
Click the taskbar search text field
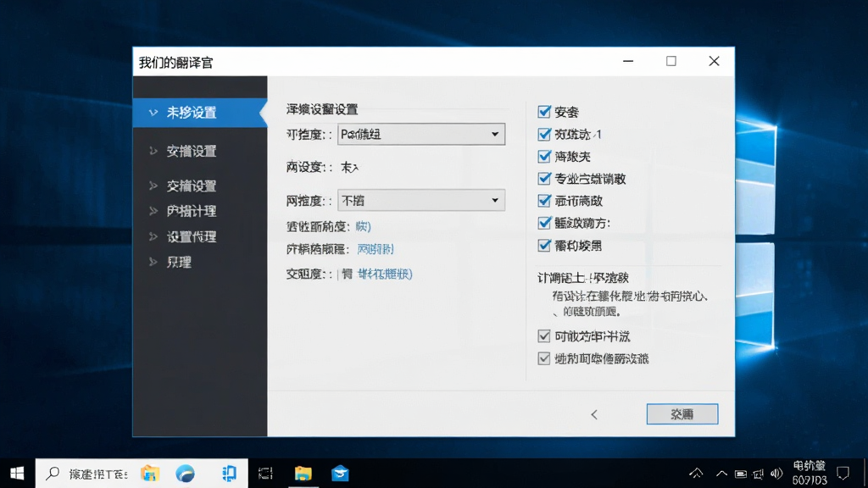pyautogui.click(x=98, y=474)
